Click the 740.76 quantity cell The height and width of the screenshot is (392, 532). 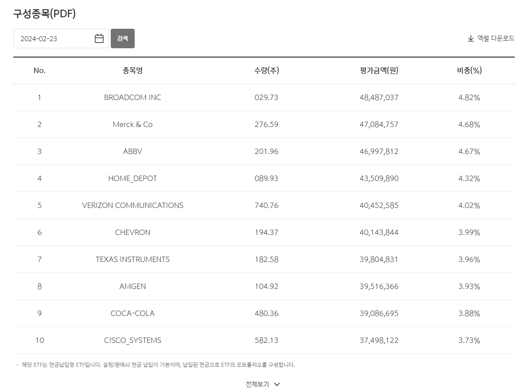coord(267,205)
